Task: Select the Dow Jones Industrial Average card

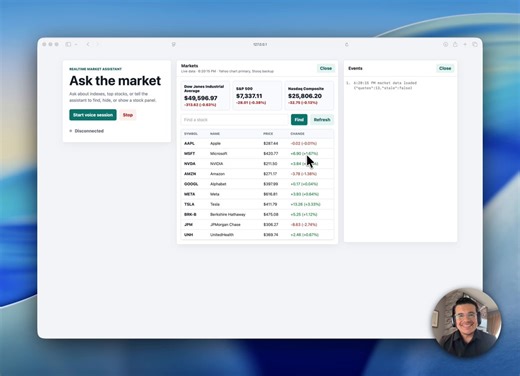Action: (205, 95)
